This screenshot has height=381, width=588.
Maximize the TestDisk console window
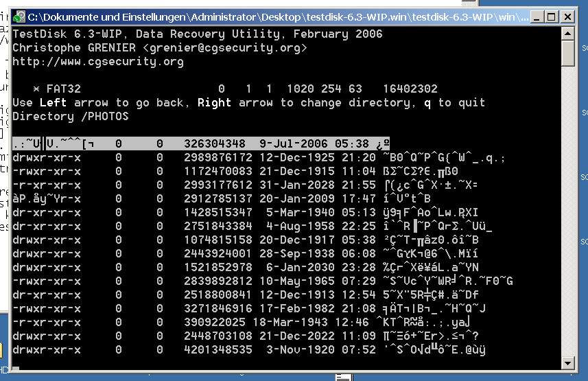[x=551, y=17]
